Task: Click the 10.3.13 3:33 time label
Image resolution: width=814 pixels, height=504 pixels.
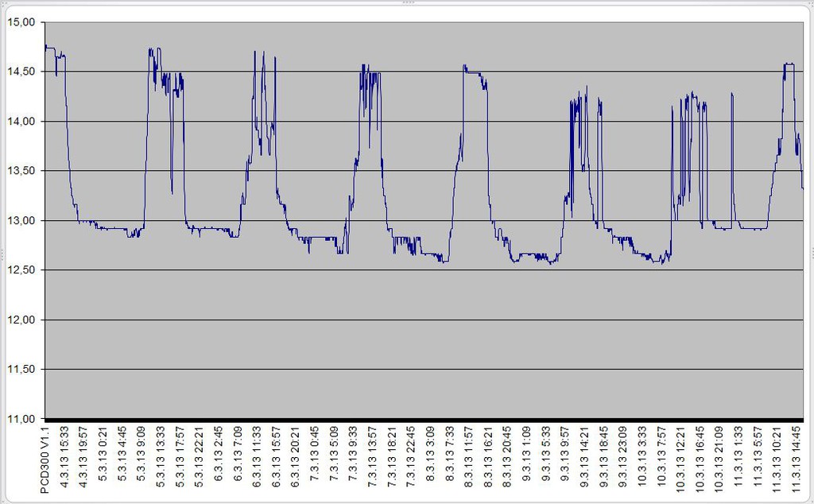Action: point(642,457)
